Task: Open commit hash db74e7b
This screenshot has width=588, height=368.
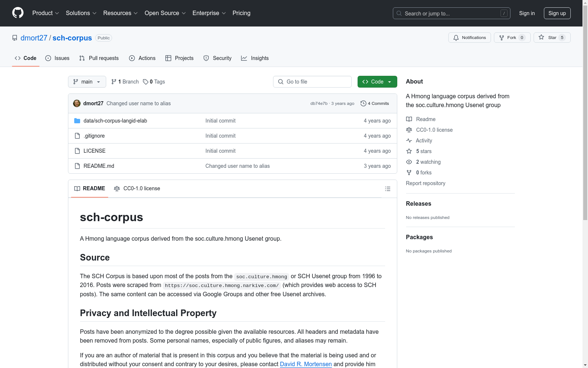Action: click(319, 103)
